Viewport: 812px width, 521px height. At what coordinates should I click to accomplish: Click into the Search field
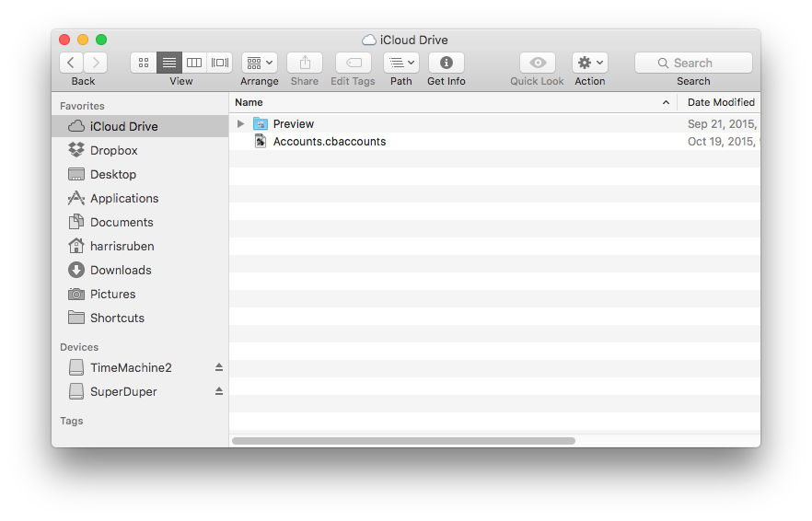coord(693,63)
